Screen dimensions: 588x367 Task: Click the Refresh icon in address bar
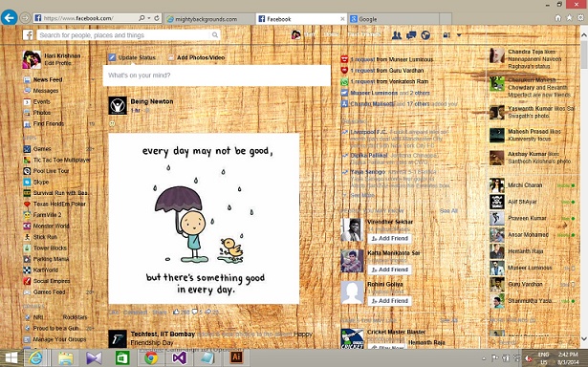[157, 18]
